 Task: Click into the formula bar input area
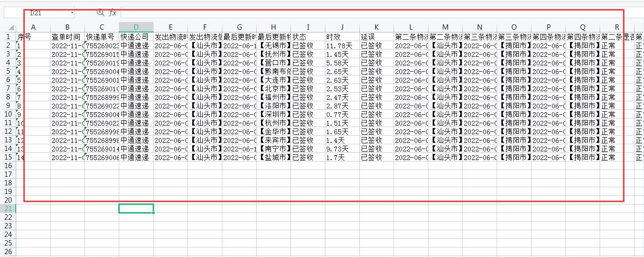382,13
